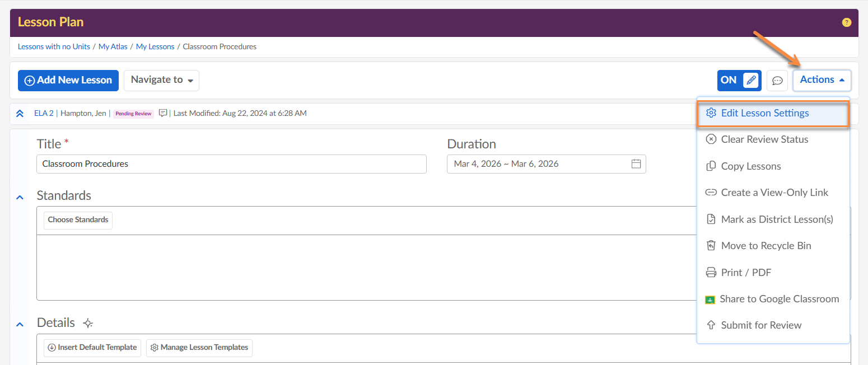Click the Pending Review status badge
The height and width of the screenshot is (365, 868).
133,114
